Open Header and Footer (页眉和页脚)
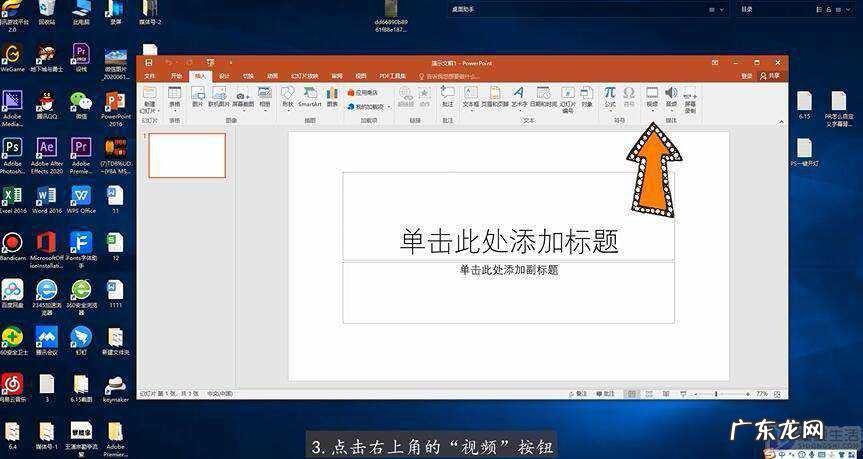 point(495,97)
